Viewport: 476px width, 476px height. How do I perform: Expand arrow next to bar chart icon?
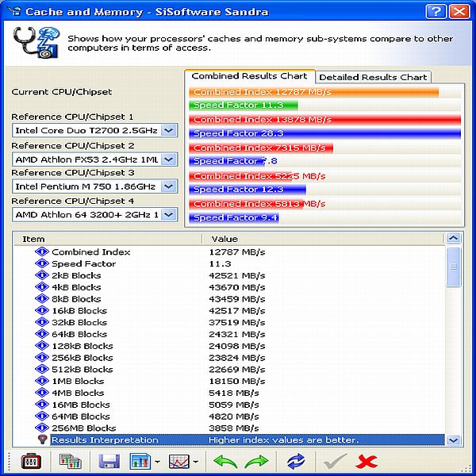157,462
